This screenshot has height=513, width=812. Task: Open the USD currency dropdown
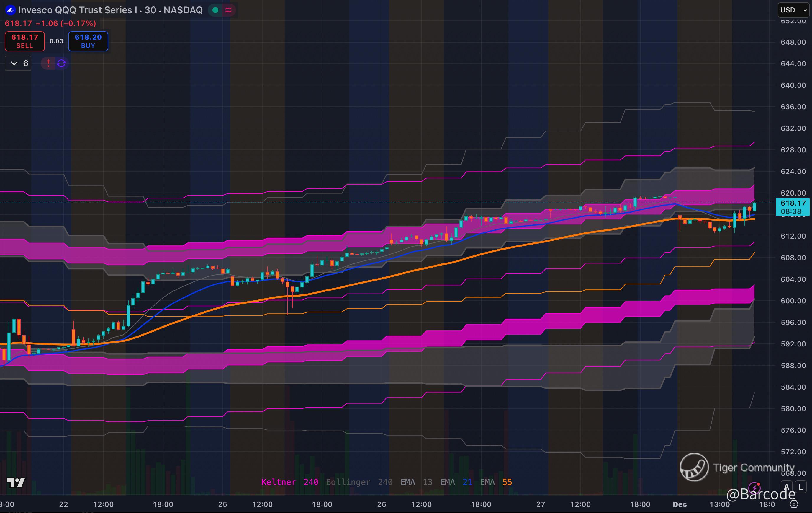tap(793, 10)
